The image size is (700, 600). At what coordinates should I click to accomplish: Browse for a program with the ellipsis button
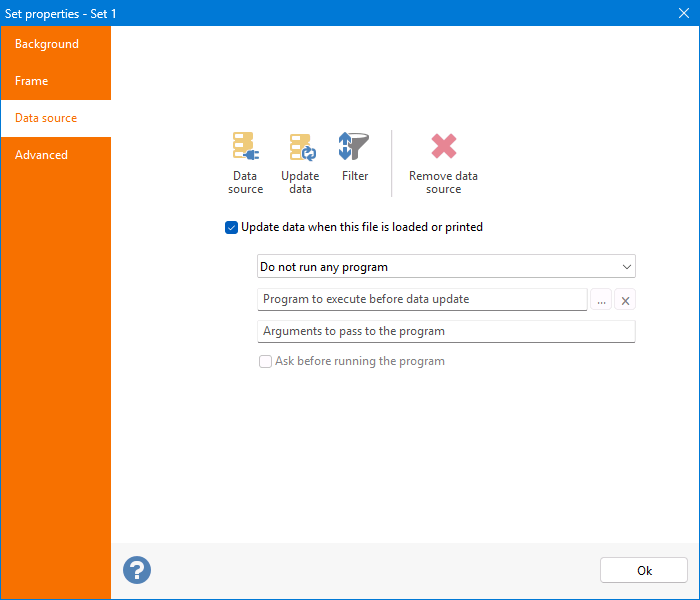(602, 300)
